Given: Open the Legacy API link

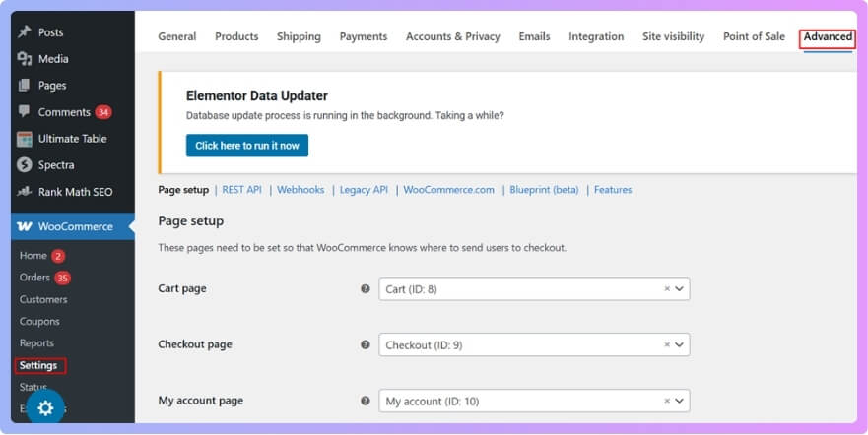Looking at the screenshot, I should pyautogui.click(x=364, y=190).
